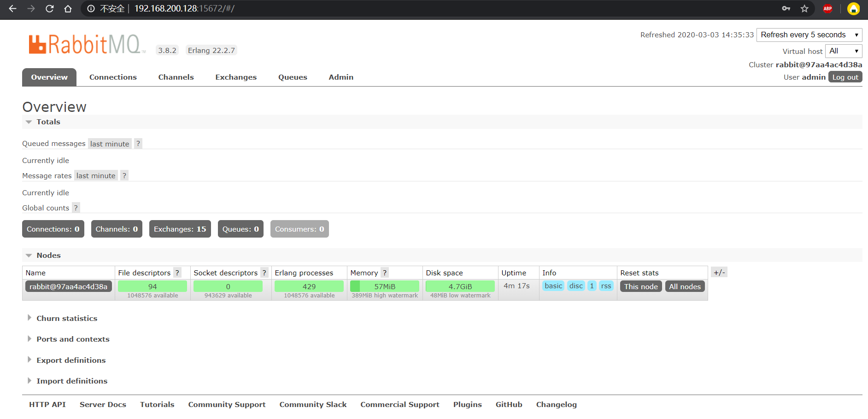Open the Commercial Support footer link

(x=400, y=405)
